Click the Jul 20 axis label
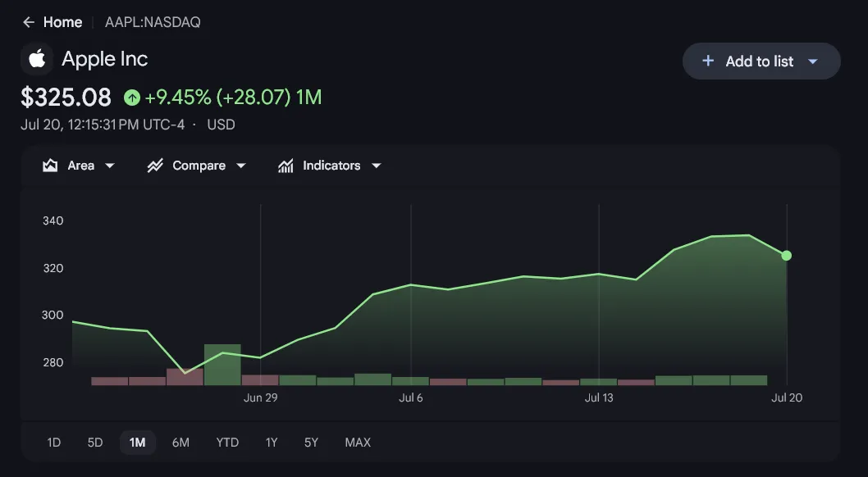 click(787, 397)
